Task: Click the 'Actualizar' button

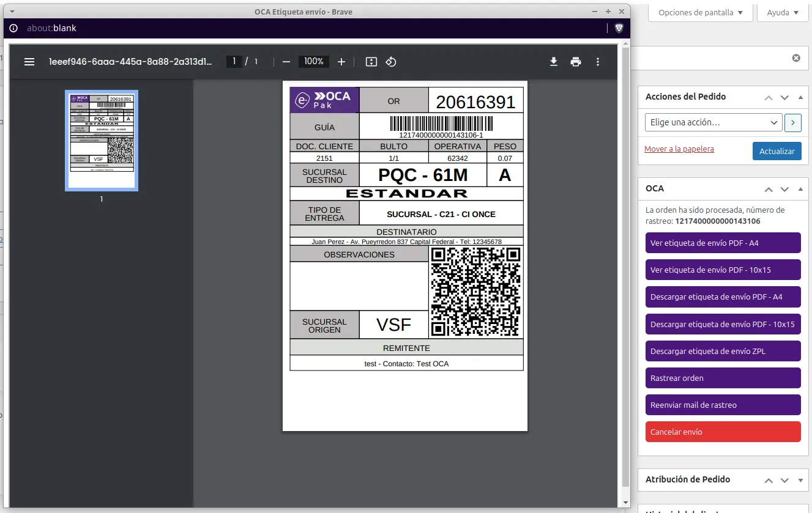Action: [777, 151]
